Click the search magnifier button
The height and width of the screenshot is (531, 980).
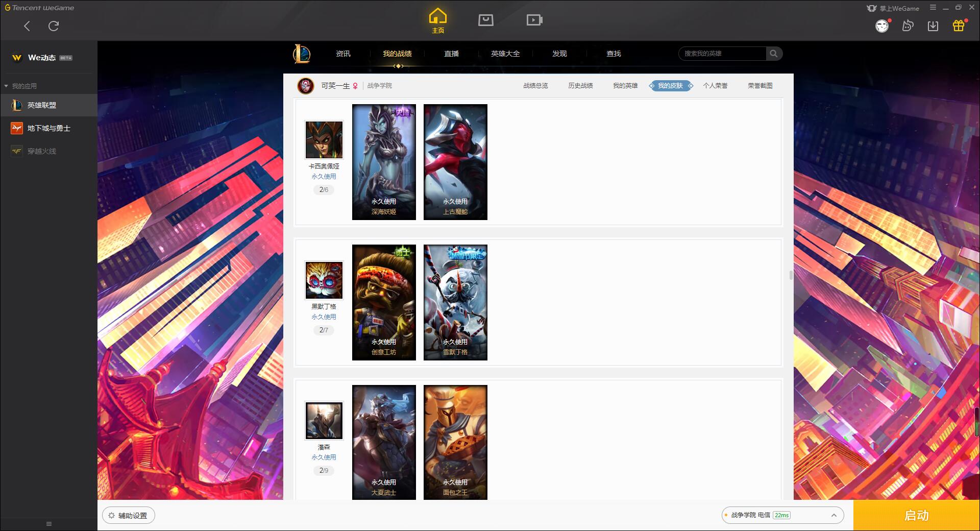774,54
